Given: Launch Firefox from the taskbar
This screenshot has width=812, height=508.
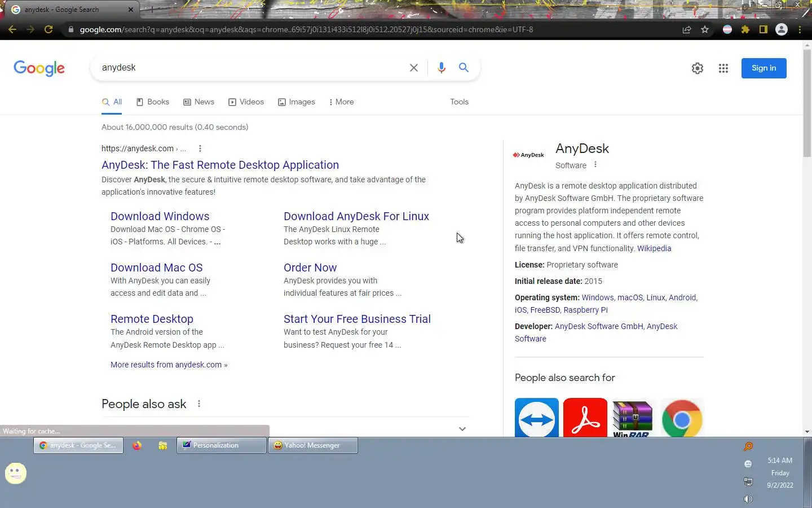Looking at the screenshot, I should coord(137,445).
